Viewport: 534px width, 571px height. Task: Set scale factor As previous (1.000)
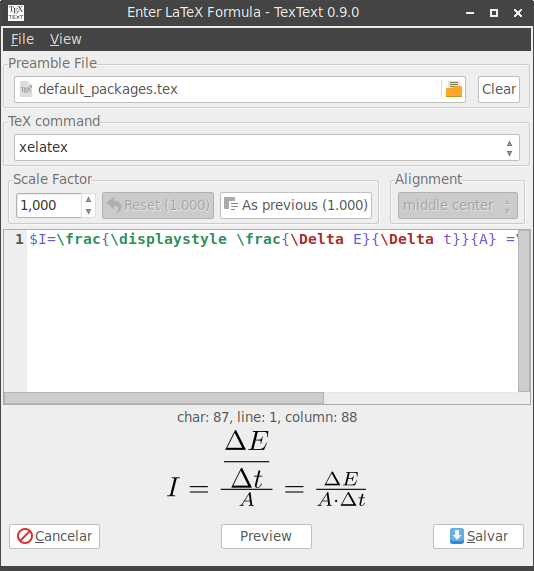[x=296, y=205]
